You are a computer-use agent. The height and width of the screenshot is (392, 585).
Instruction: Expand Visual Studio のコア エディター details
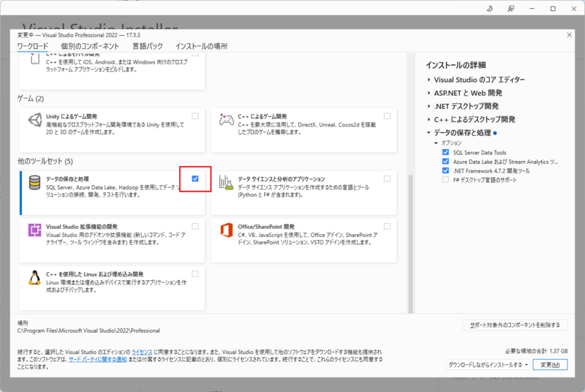tap(429, 80)
